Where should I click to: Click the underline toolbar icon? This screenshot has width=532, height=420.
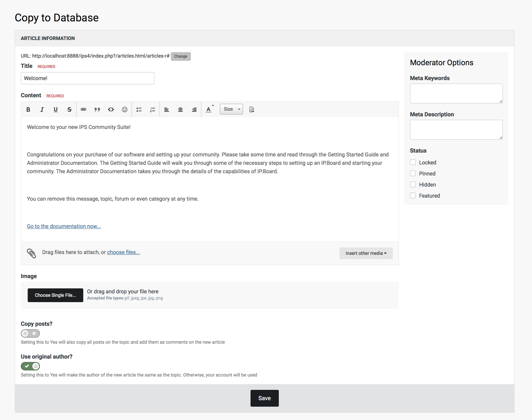pyautogui.click(x=56, y=109)
